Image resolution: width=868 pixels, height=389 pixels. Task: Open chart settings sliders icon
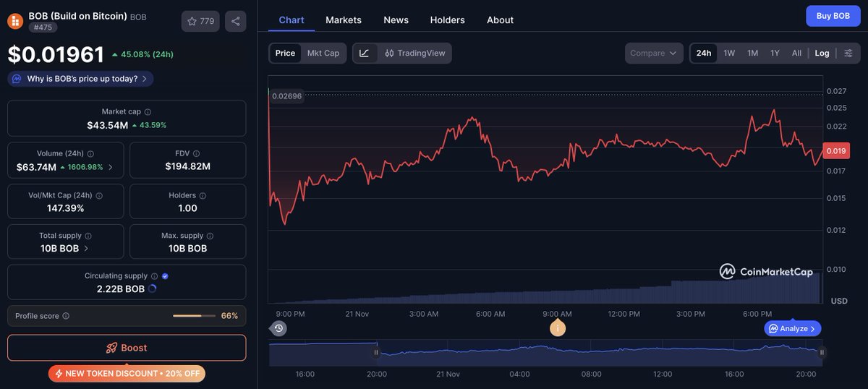848,53
